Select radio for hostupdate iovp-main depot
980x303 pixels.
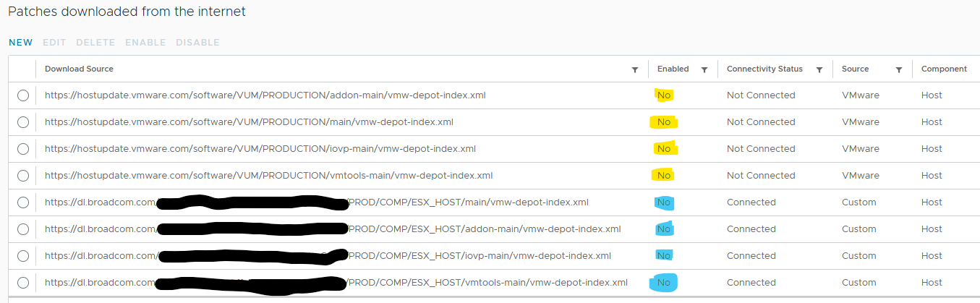(23, 149)
